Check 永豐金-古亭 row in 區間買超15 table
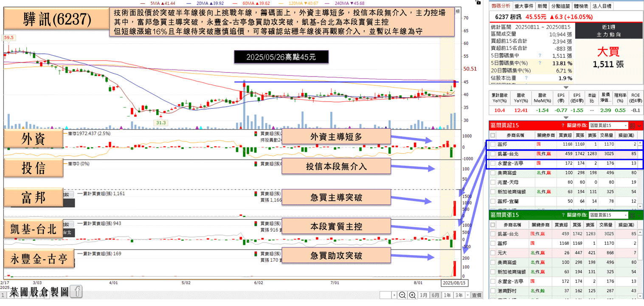Viewport: 644px width, 306px height. click(x=493, y=163)
